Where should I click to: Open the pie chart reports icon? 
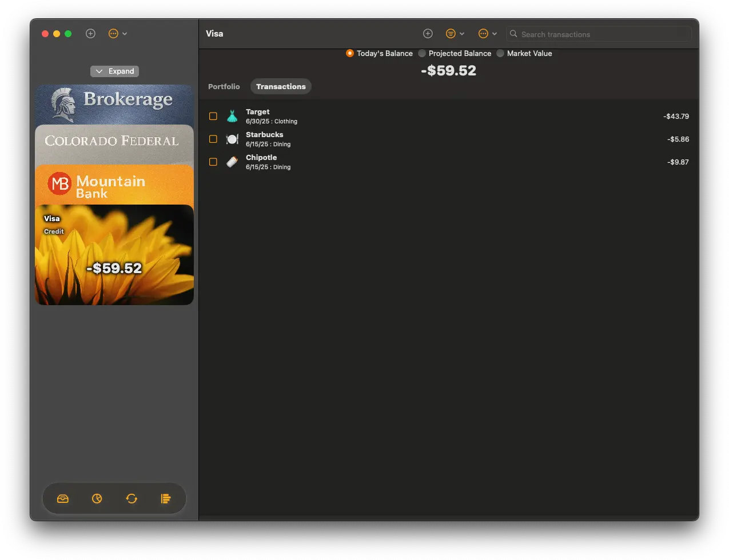coord(97,499)
